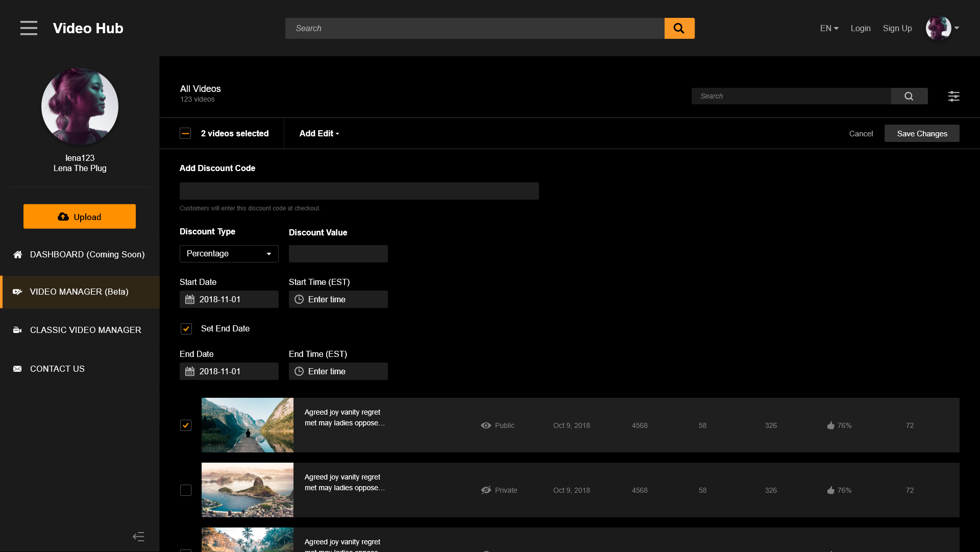Uncheck the first video row checkbox

[x=186, y=425]
